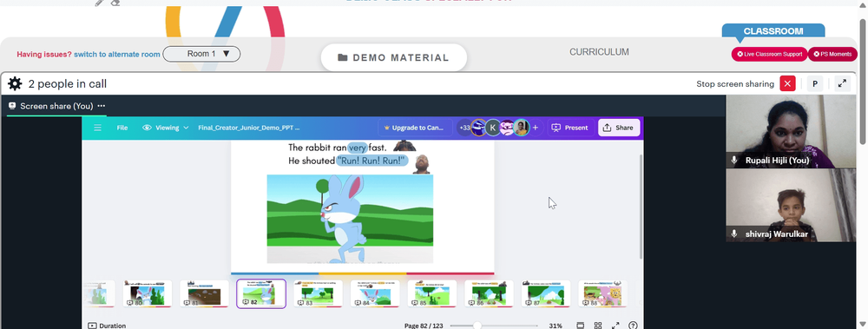Click the Stop screen sharing text
This screenshot has width=868, height=329.
[x=735, y=84]
